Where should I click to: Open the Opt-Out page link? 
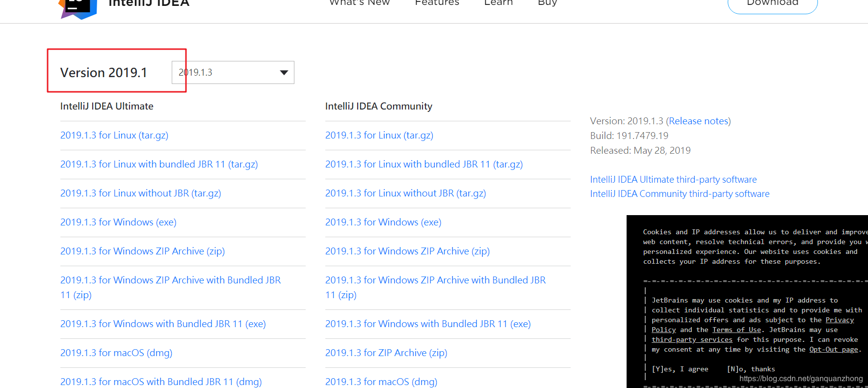833,350
